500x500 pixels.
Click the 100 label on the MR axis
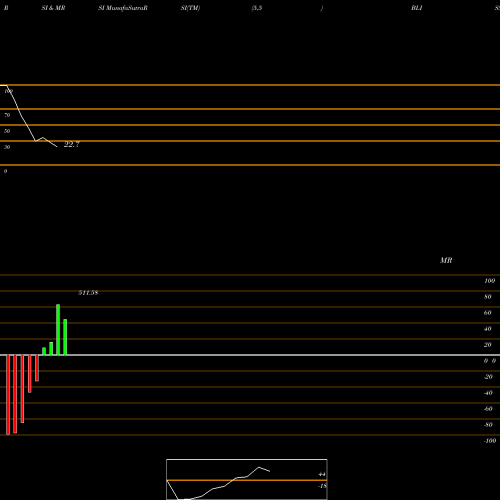(x=489, y=281)
